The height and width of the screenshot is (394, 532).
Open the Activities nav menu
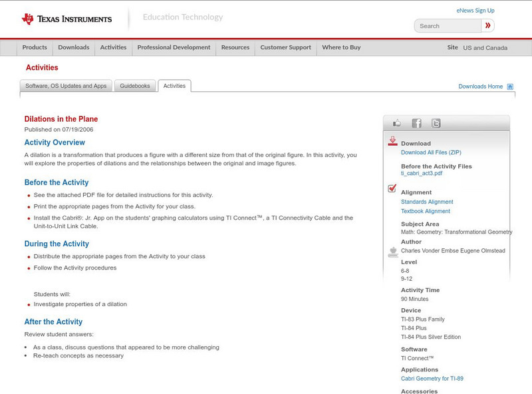click(x=113, y=47)
